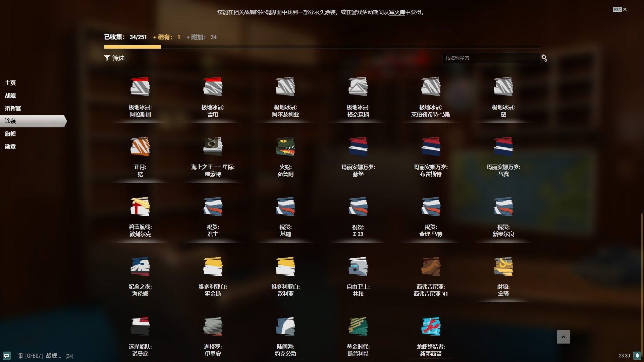Switch to the 战舰 ships section
The height and width of the screenshot is (362, 644).
[x=10, y=96]
